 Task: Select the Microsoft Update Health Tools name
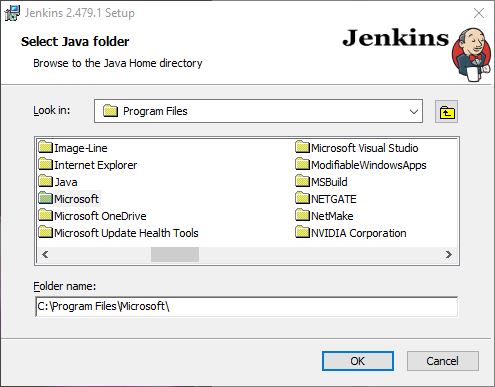click(x=126, y=233)
